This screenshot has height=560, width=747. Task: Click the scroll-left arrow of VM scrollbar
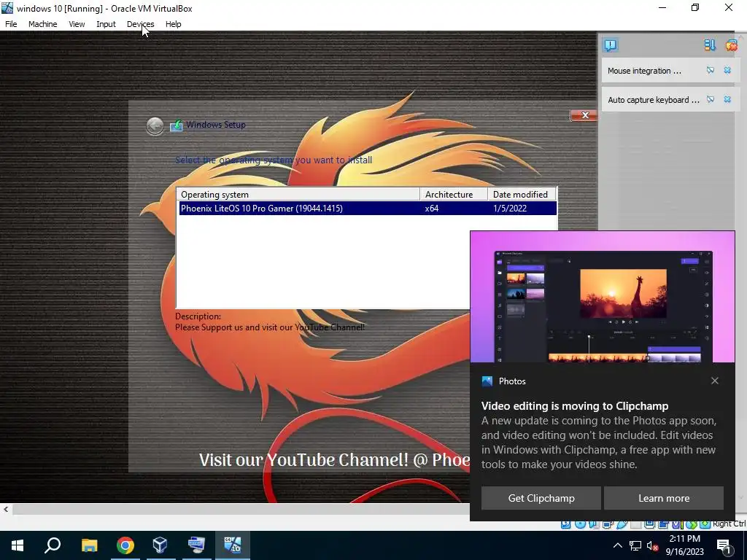click(6, 509)
